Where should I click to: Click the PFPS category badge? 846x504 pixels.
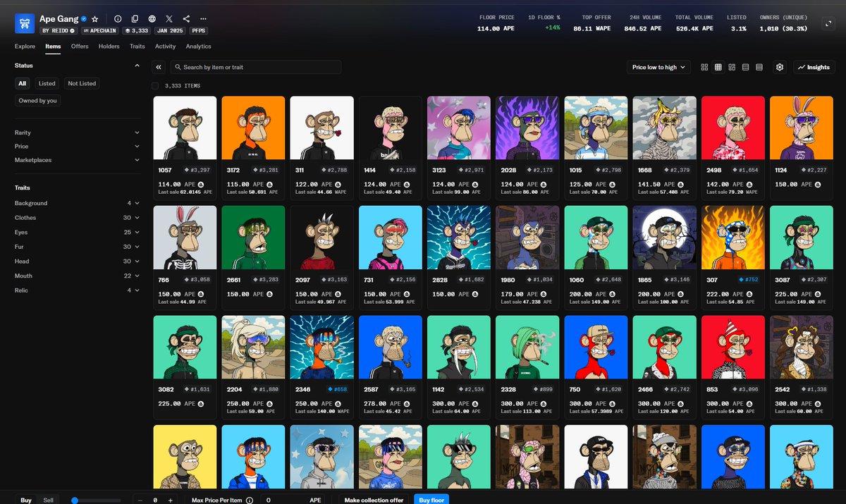click(199, 30)
